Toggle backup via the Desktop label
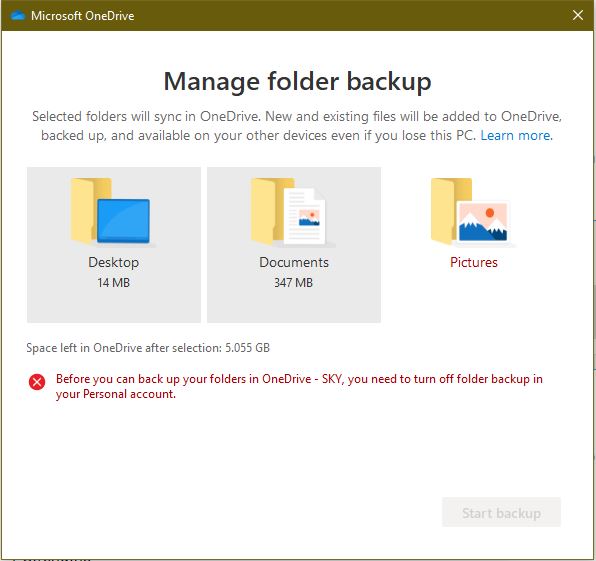 [x=114, y=262]
